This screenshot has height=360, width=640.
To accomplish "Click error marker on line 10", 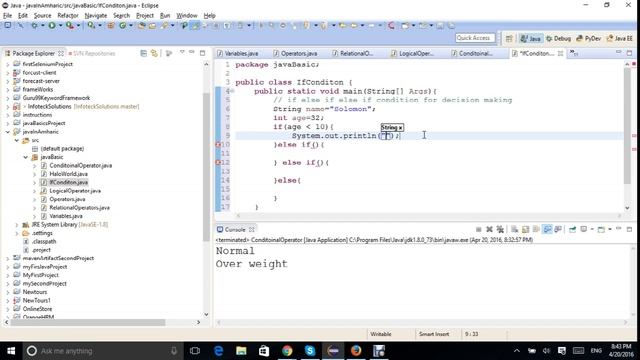I will (218, 144).
